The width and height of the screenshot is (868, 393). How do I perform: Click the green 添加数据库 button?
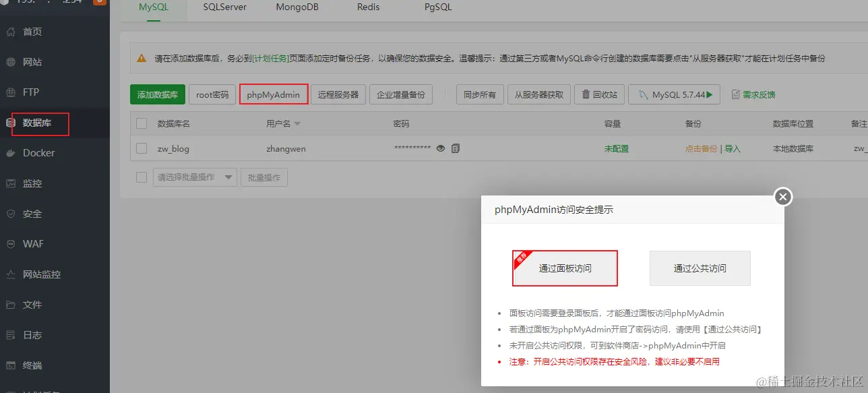pos(158,94)
